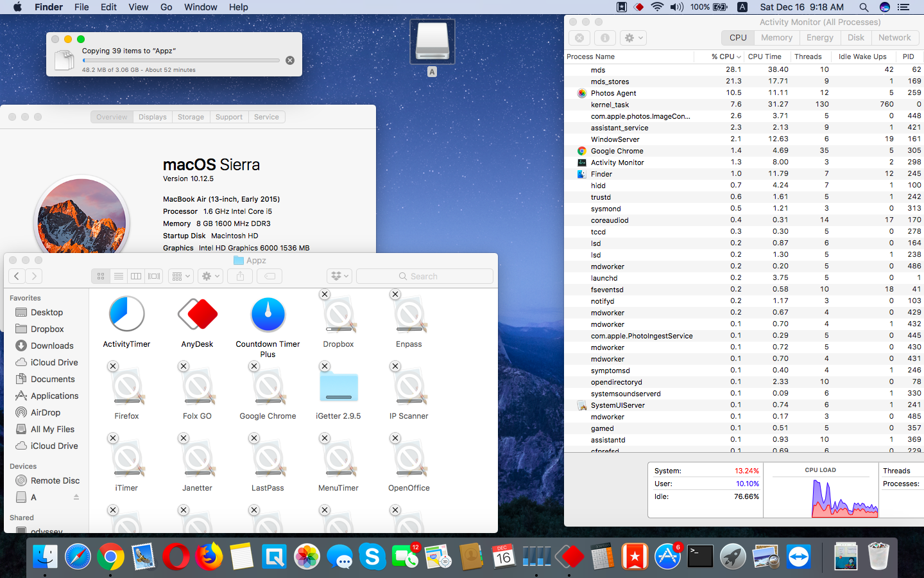
Task: Open Countdown Timer Plus in Appz window
Action: point(268,314)
